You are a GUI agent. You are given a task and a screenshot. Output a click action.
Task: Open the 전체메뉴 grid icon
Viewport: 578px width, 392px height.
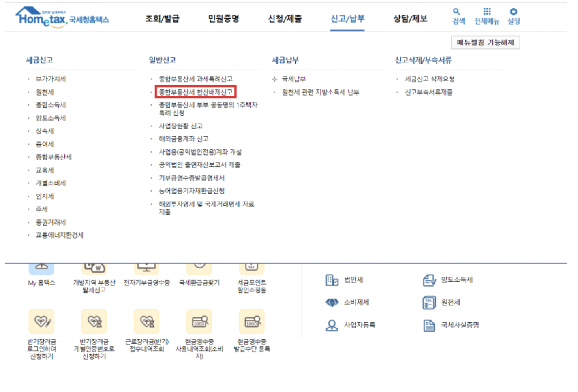pyautogui.click(x=486, y=17)
